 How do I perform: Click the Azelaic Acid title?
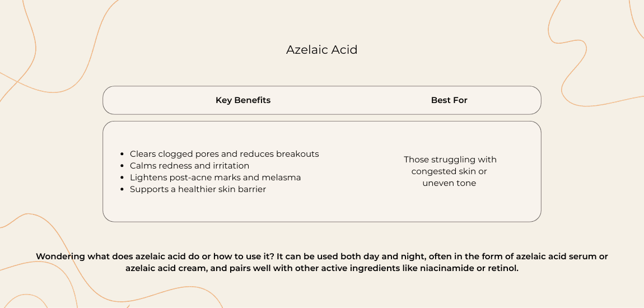tap(321, 50)
